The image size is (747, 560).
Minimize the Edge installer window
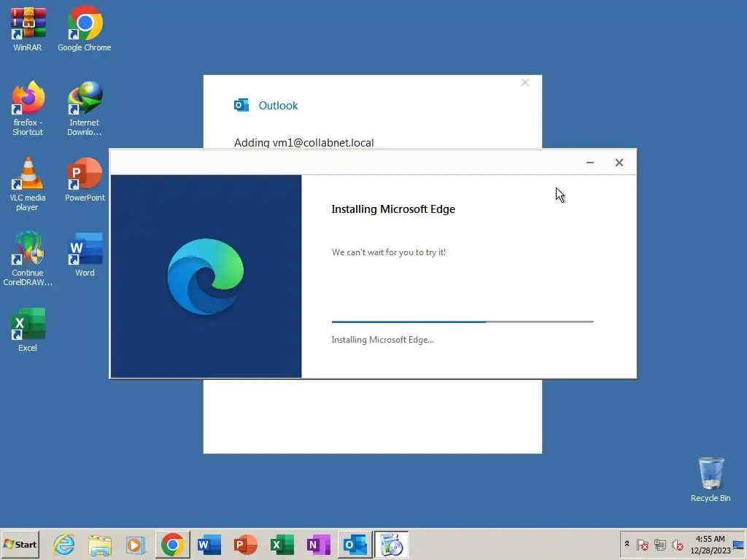tap(589, 163)
